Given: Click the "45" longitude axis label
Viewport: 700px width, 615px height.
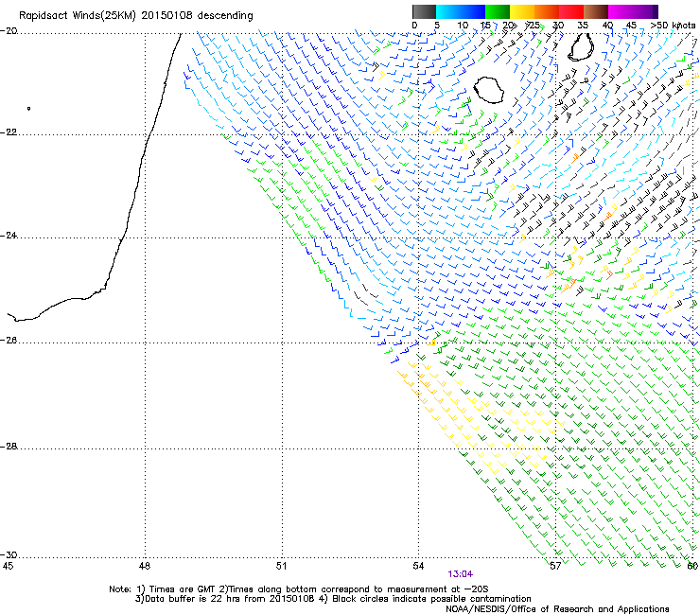Looking at the screenshot, I should [x=8, y=566].
